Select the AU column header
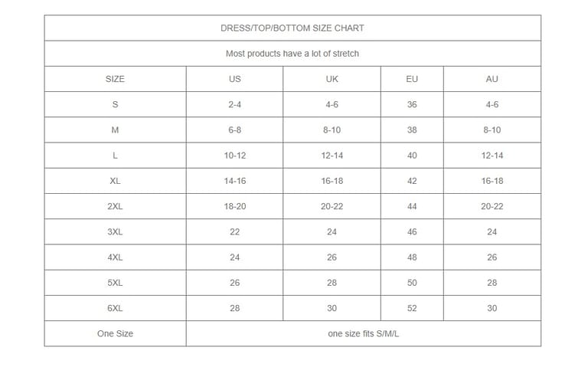Viewport: 588px width, 377px height. (492, 79)
